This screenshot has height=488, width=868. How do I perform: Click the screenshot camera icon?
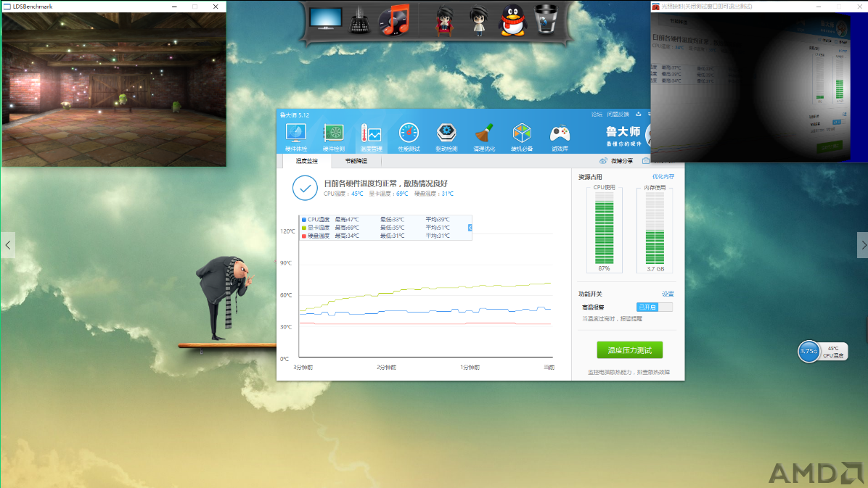(x=645, y=161)
